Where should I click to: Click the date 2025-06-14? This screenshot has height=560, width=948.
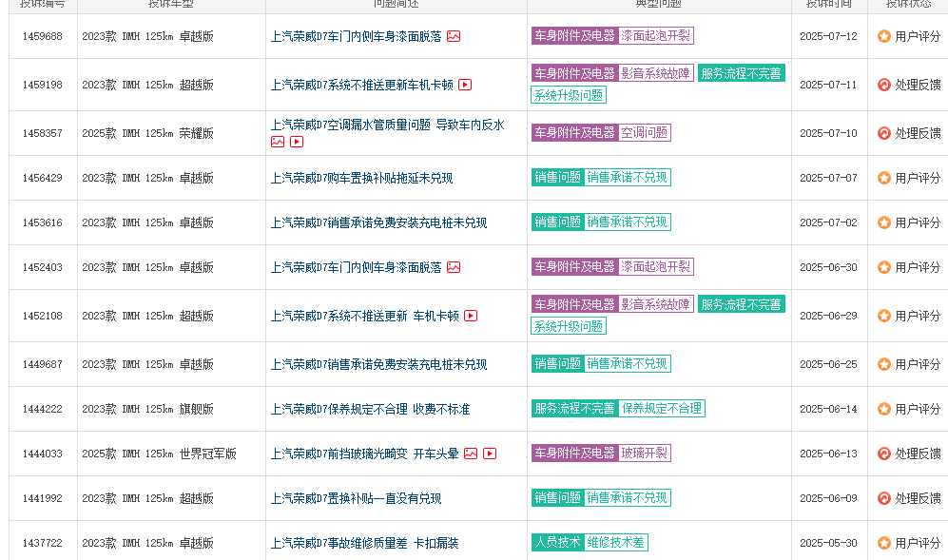click(x=828, y=409)
